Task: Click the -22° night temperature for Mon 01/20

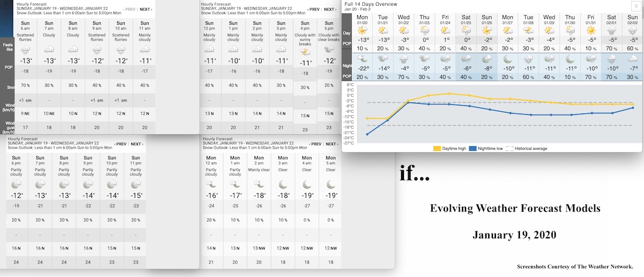Action: click(x=362, y=69)
